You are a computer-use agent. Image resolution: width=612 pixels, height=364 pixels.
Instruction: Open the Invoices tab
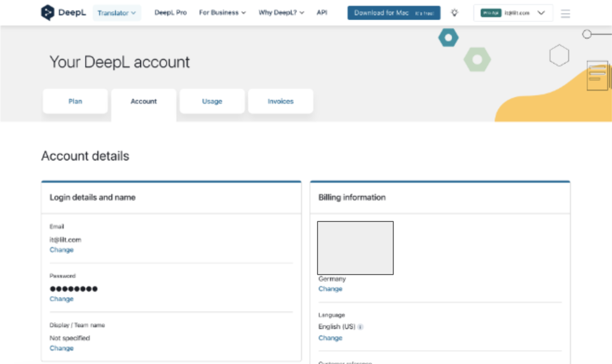281,101
